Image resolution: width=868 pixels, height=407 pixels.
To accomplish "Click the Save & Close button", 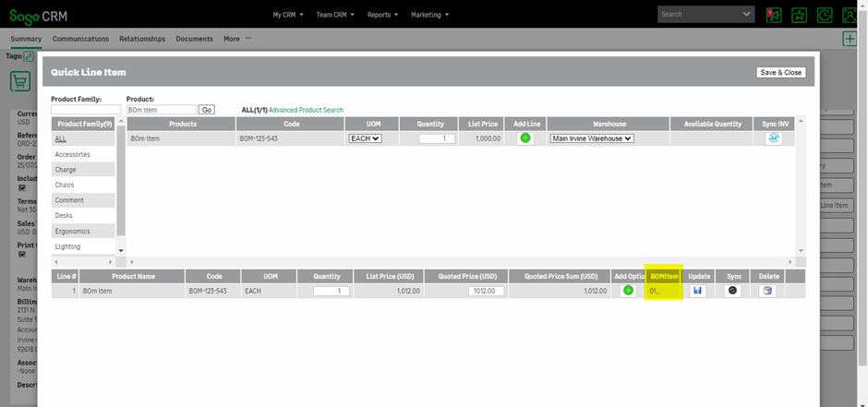I will pos(780,72).
